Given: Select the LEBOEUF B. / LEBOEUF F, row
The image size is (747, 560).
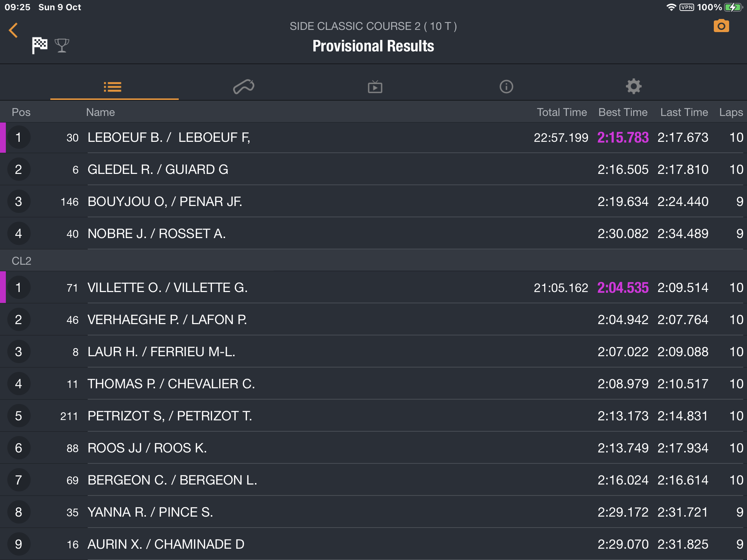Looking at the screenshot, I should [373, 137].
